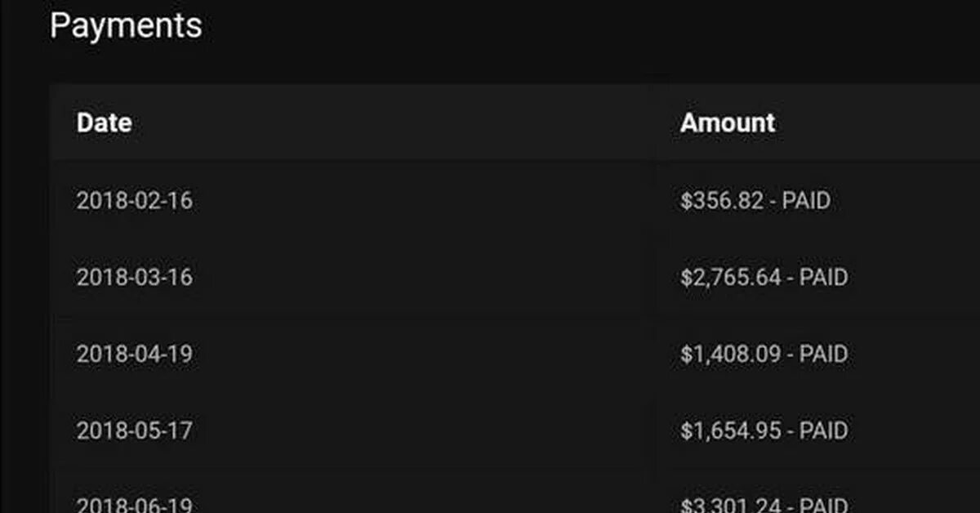Click PAID status on the $2,765.64 payment
Image resolution: width=980 pixels, height=513 pixels.
point(823,278)
